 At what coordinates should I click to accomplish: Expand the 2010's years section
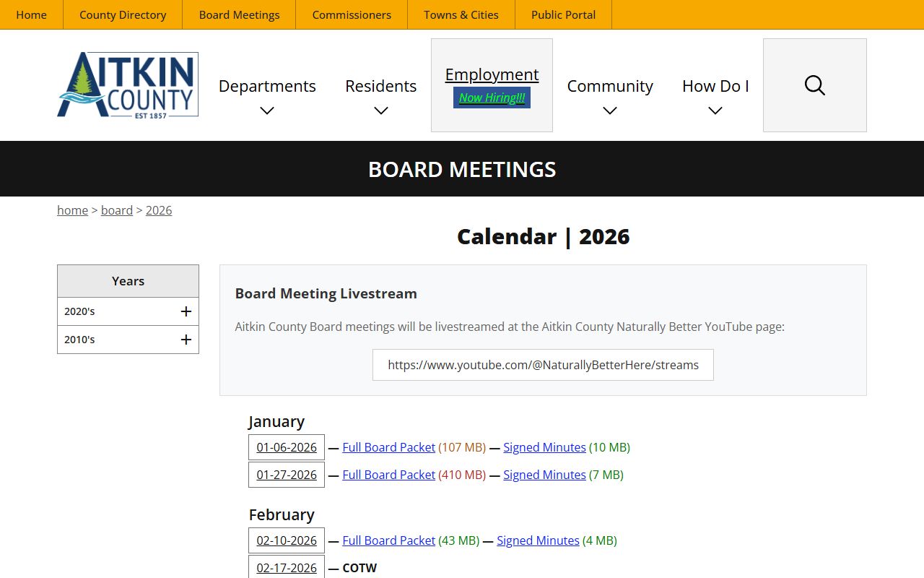pyautogui.click(x=128, y=340)
